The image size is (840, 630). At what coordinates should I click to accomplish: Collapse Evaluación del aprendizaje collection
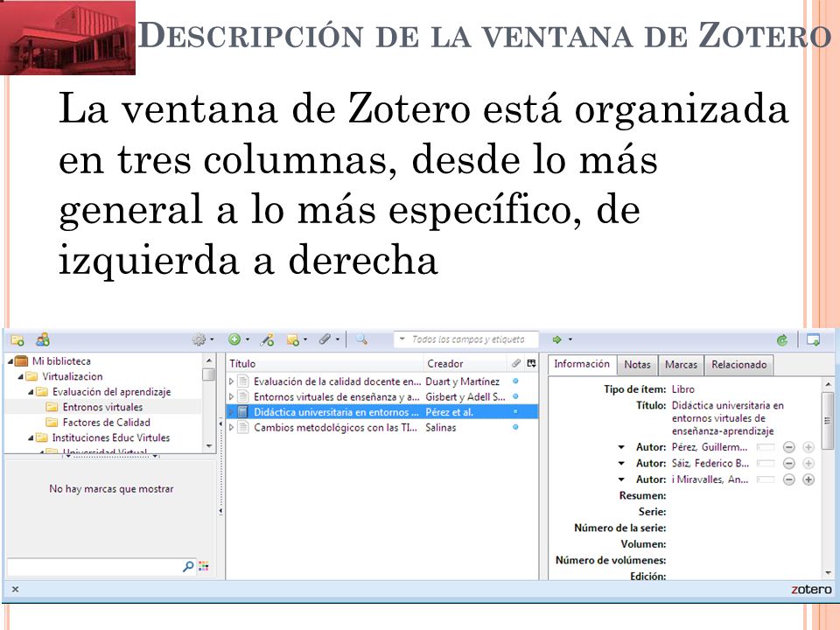click(x=31, y=392)
